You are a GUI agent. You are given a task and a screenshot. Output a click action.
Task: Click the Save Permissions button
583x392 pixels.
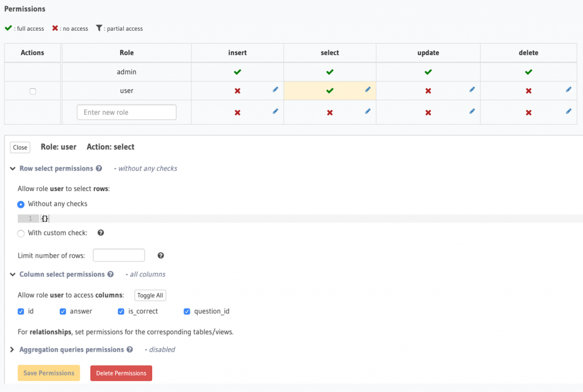(x=48, y=373)
